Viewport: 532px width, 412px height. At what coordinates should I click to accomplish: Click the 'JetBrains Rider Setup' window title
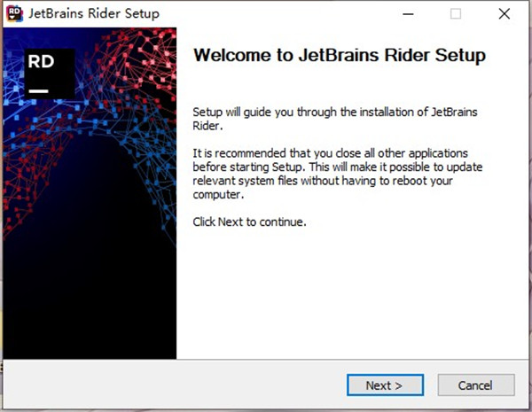[94, 13]
